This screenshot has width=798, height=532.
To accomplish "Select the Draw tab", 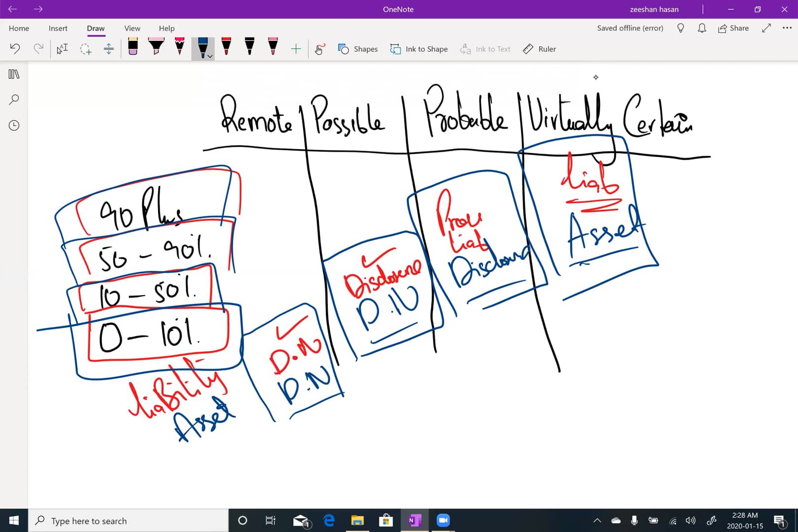I will [x=96, y=28].
